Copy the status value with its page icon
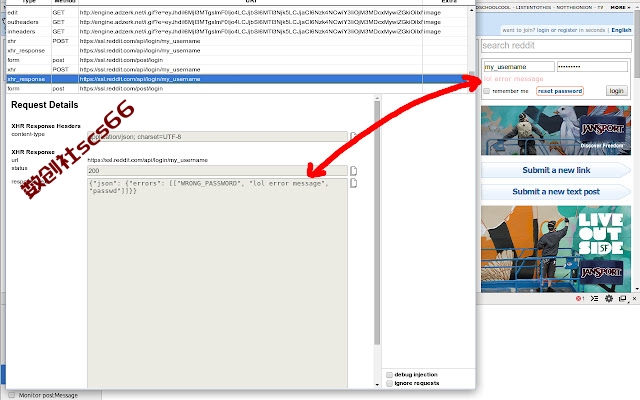The height and width of the screenshot is (400, 640). tap(353, 171)
